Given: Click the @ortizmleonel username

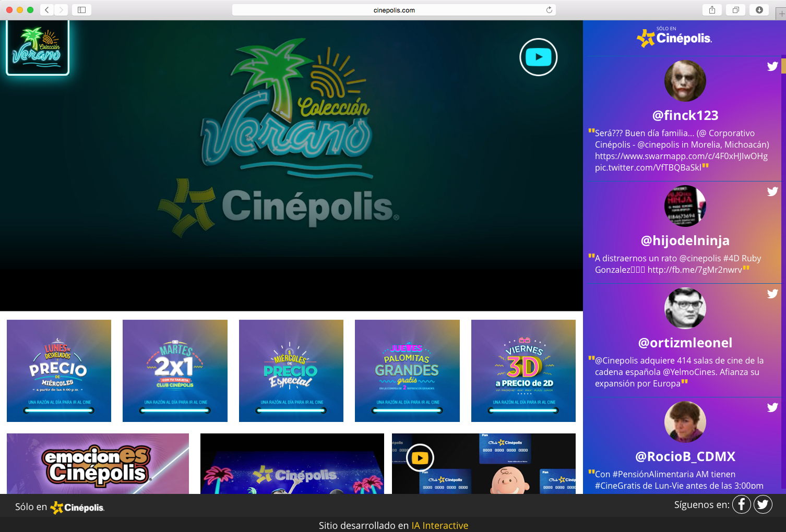Looking at the screenshot, I should point(685,343).
